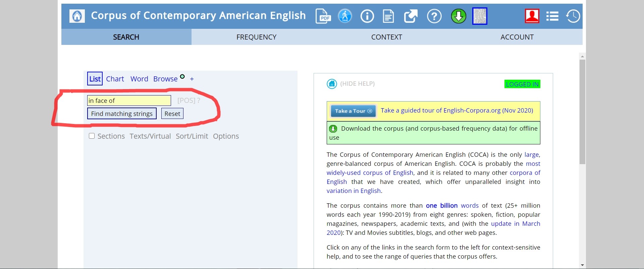Expand the Sections options
This screenshot has height=269, width=644.
tap(111, 136)
